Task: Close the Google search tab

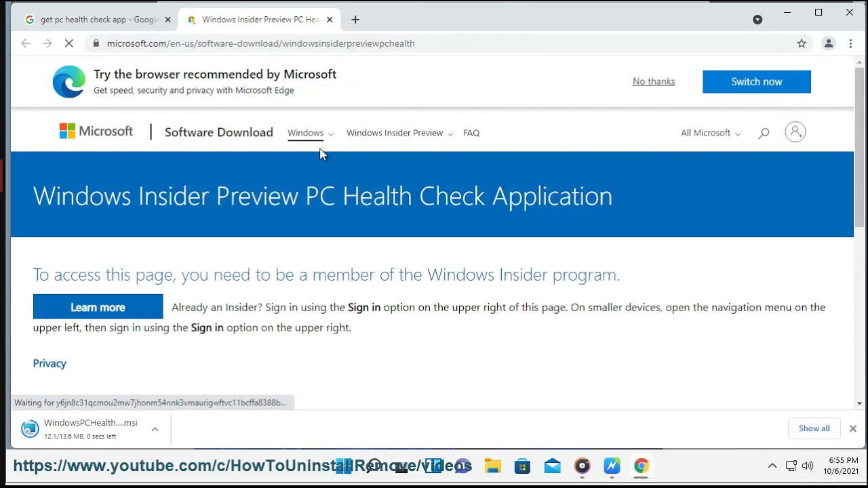Action: click(167, 20)
